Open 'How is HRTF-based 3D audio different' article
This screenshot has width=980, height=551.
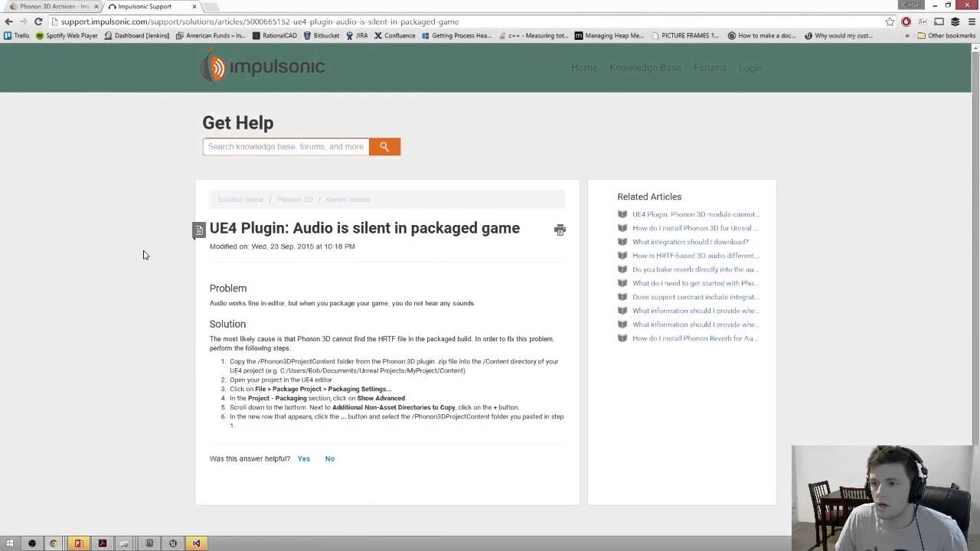pyautogui.click(x=695, y=256)
